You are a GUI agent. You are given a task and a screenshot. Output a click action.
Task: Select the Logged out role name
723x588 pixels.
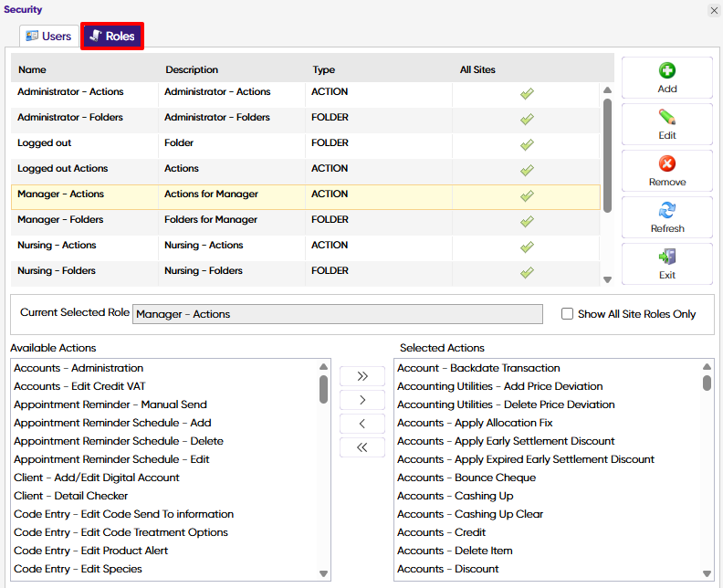(x=44, y=143)
